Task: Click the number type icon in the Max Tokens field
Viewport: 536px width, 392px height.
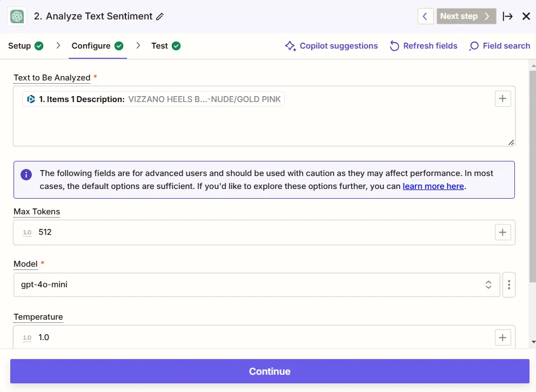Action: click(x=27, y=232)
